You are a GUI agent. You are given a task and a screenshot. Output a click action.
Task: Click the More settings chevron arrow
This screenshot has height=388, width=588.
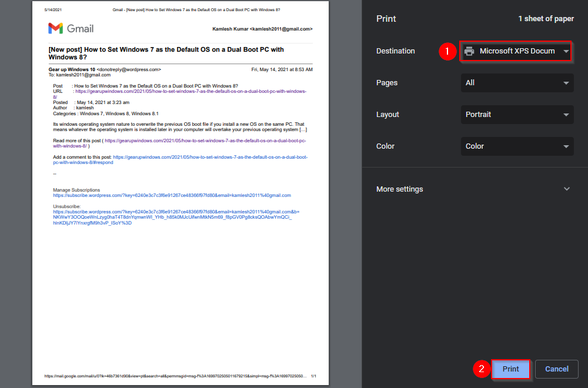tap(567, 189)
